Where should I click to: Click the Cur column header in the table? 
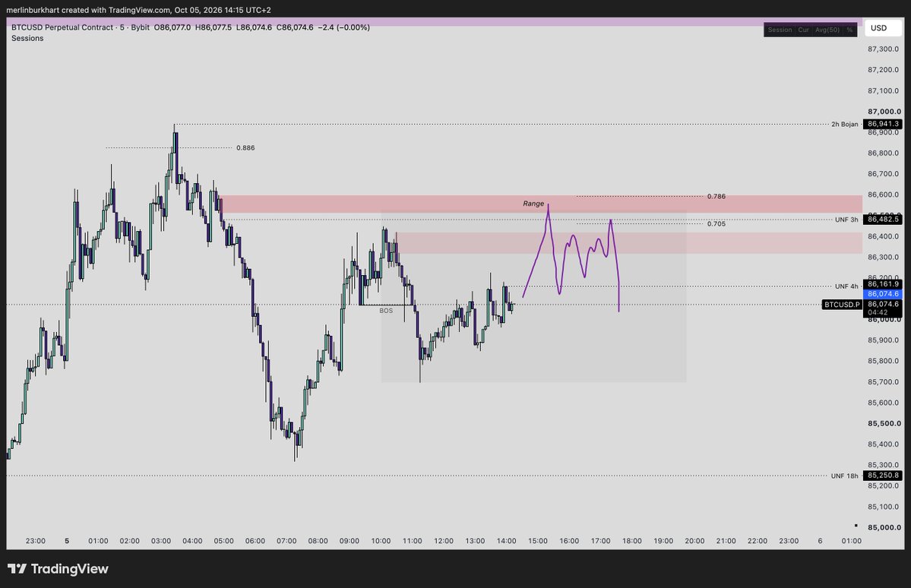(x=804, y=30)
